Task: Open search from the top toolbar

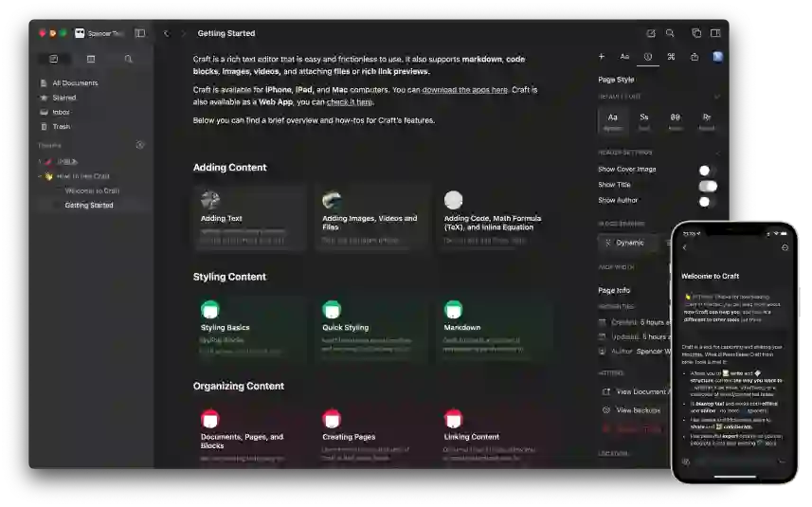Action: click(x=670, y=33)
